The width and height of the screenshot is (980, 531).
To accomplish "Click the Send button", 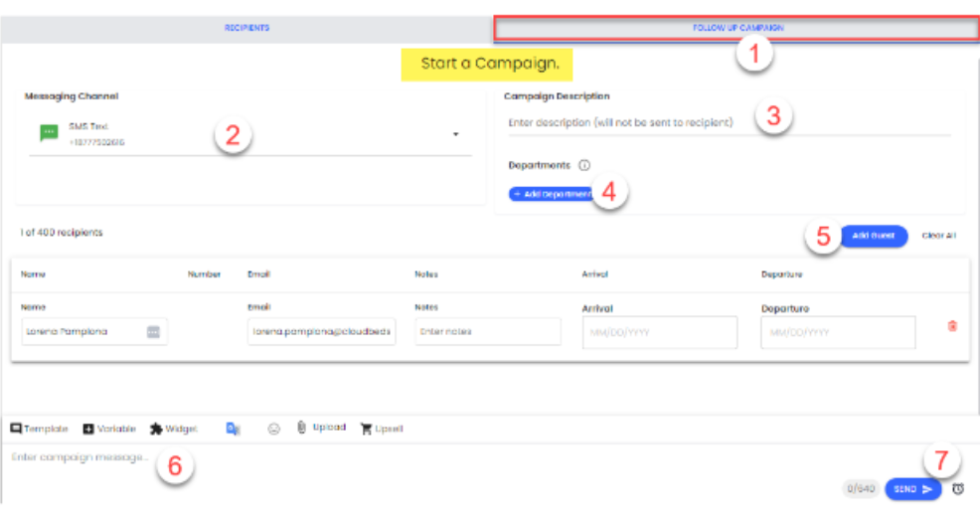I will 913,489.
